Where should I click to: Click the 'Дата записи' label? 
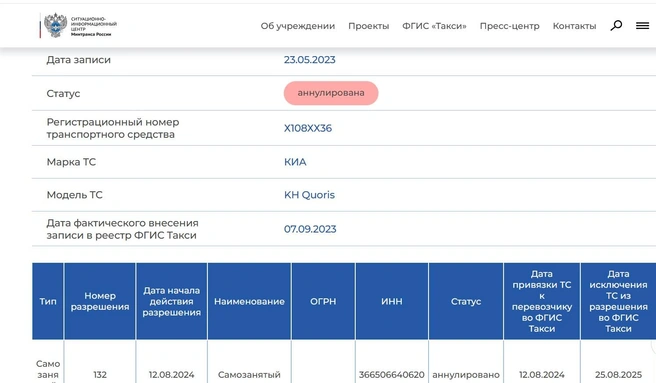point(79,60)
